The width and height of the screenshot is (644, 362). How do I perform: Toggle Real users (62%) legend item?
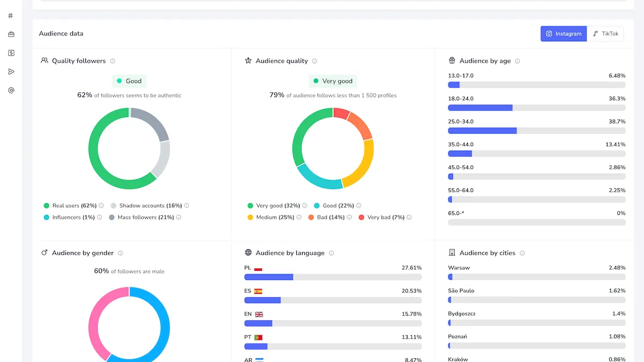coord(70,205)
